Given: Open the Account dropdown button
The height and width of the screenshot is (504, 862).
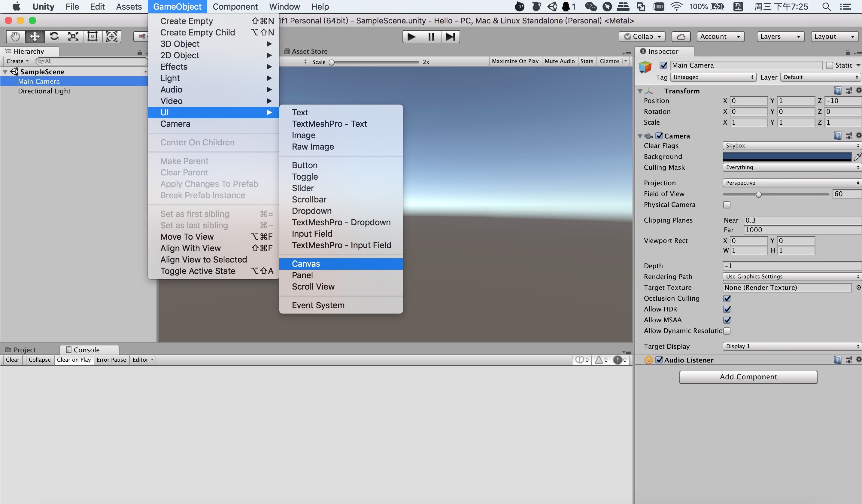Looking at the screenshot, I should [x=720, y=37].
